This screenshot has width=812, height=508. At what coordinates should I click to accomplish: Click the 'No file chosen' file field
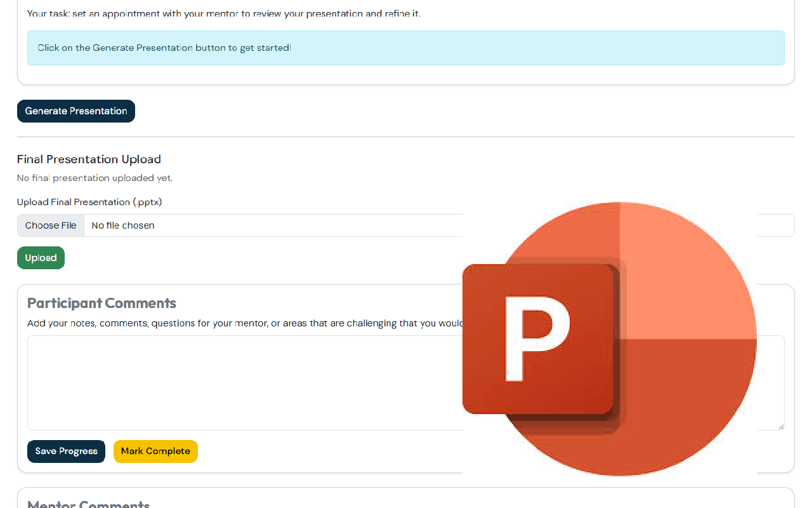(254, 225)
